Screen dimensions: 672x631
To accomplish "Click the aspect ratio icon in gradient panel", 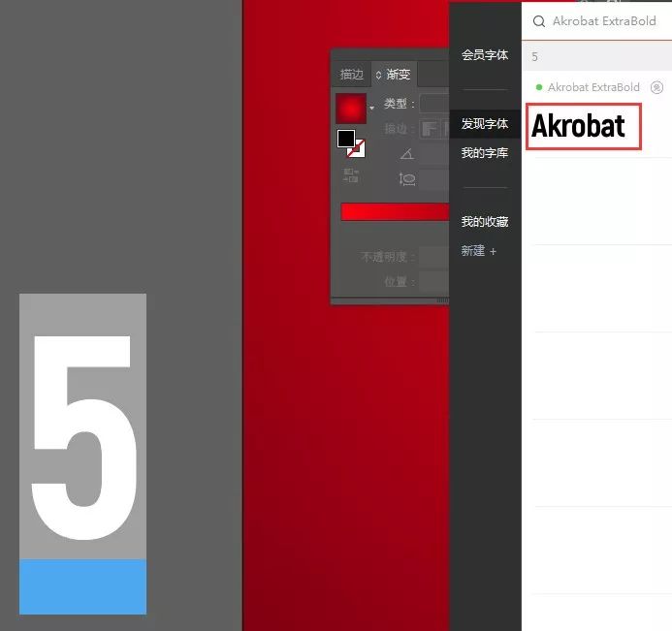I will tap(407, 179).
